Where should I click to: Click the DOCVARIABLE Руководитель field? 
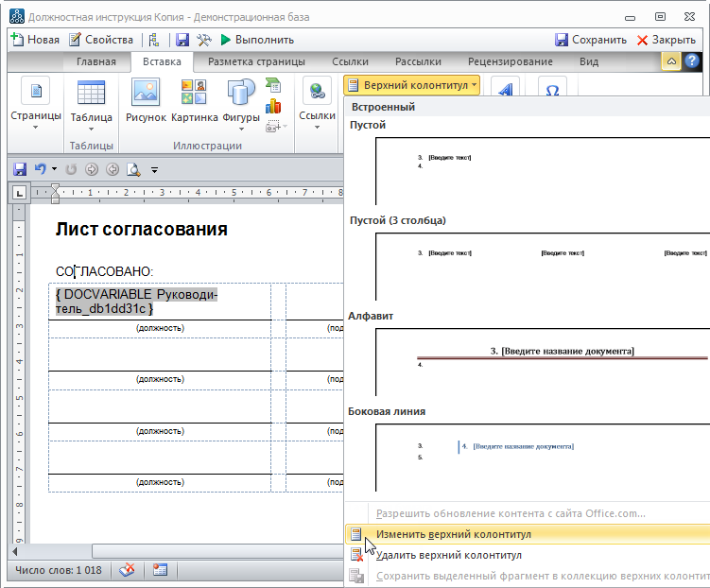(x=136, y=302)
